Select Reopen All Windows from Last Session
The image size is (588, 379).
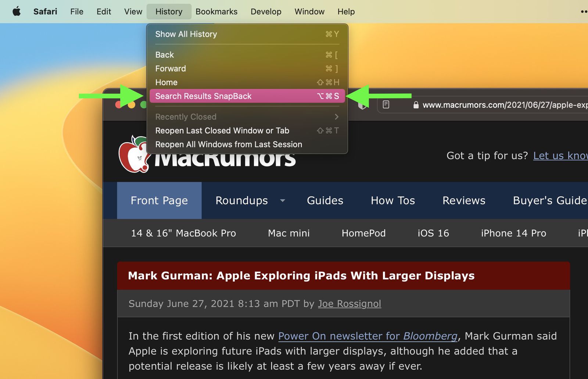229,144
